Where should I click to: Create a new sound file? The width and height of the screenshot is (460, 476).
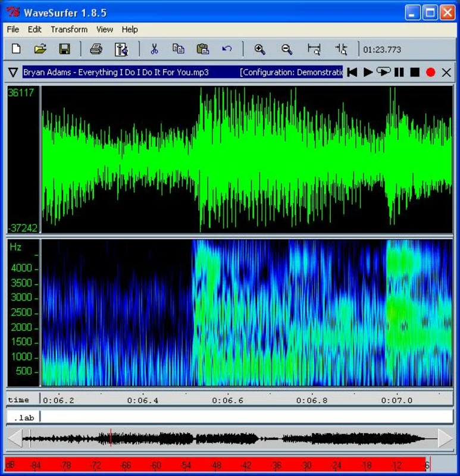pyautogui.click(x=16, y=49)
